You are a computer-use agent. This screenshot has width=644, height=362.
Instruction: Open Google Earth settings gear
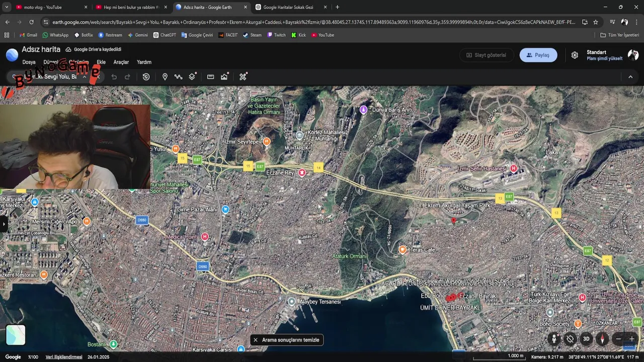(575, 55)
